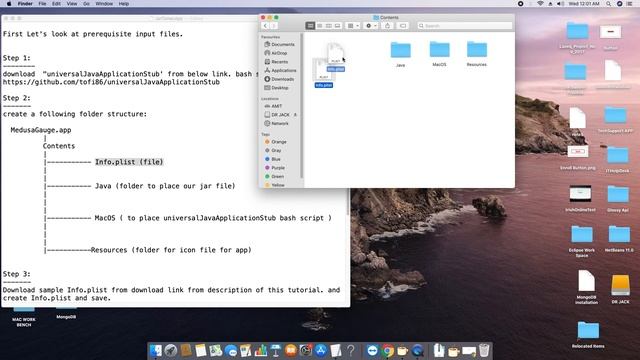Open the Go menu
Screen dimensions: 640x360
pyautogui.click(x=86, y=4)
